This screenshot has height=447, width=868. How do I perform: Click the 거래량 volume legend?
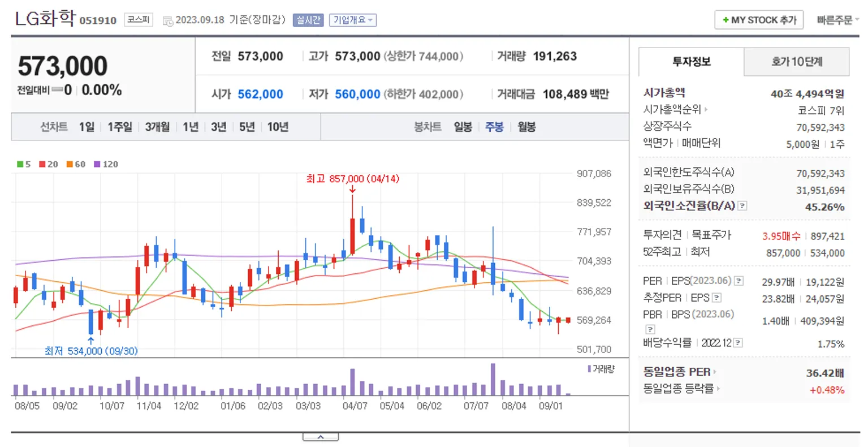pyautogui.click(x=601, y=369)
